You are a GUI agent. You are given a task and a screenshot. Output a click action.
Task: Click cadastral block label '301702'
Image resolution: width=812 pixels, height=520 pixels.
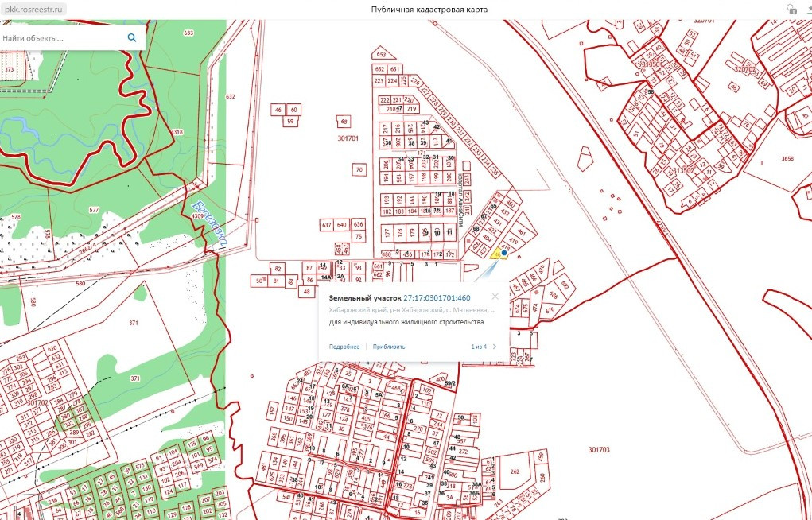pyautogui.click(x=37, y=402)
